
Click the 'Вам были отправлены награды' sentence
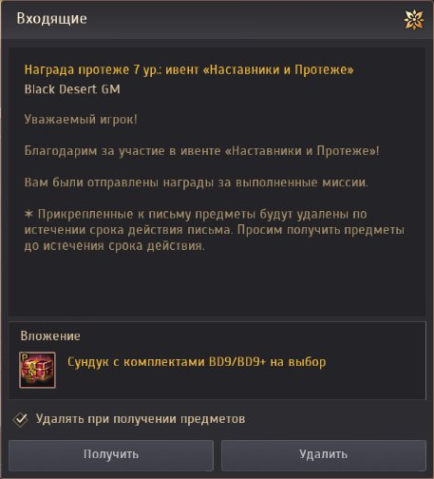tap(196, 183)
